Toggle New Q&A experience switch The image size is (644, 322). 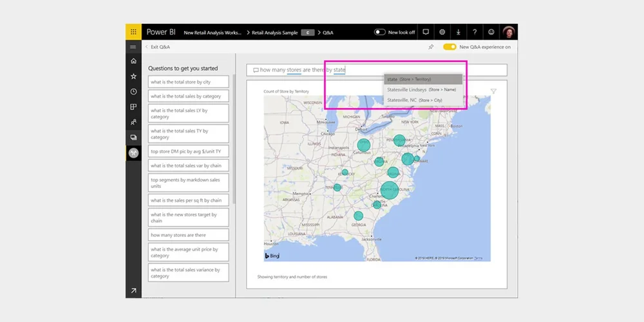[x=450, y=47]
